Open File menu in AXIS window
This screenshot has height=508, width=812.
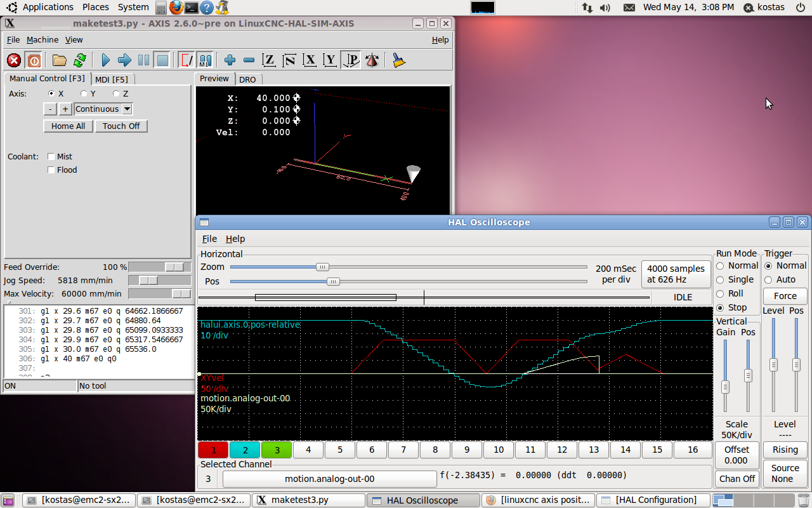(x=13, y=39)
